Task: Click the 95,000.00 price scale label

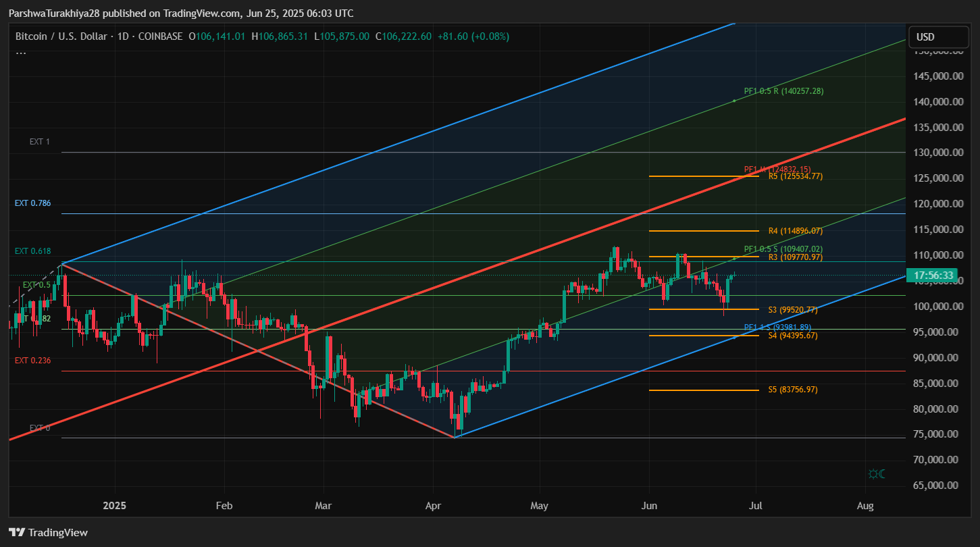Action: point(937,332)
